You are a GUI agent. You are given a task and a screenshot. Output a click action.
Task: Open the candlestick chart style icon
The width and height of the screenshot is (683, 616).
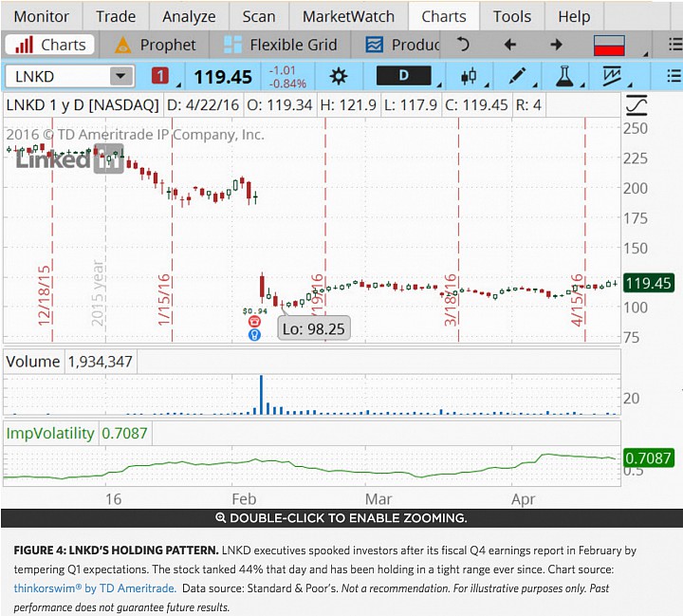tap(469, 77)
